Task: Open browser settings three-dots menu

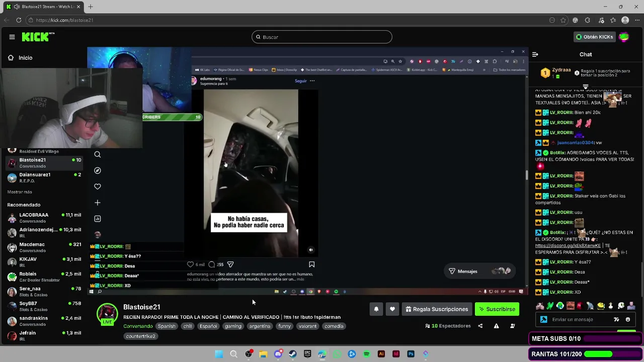Action: click(637, 20)
